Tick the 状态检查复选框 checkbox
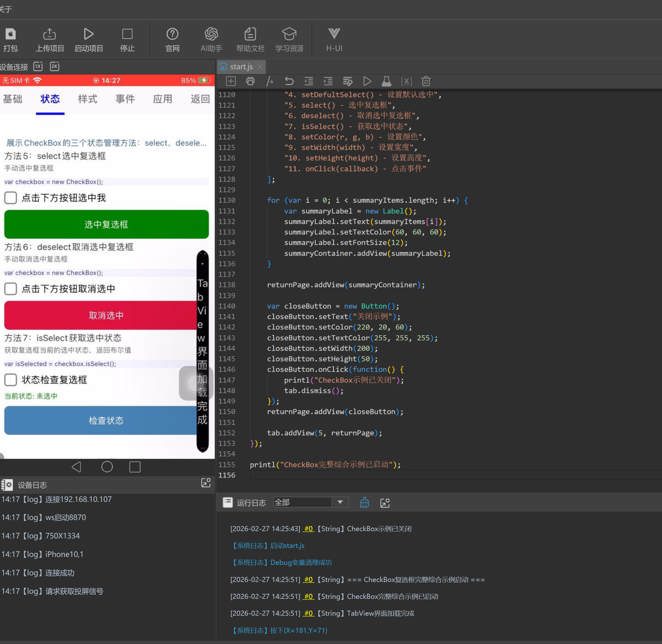 [x=11, y=380]
